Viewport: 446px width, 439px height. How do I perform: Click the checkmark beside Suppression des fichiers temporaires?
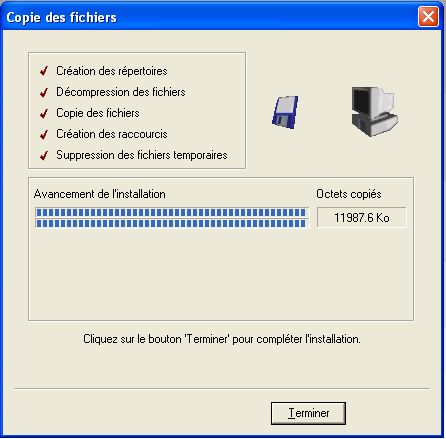click(44, 155)
